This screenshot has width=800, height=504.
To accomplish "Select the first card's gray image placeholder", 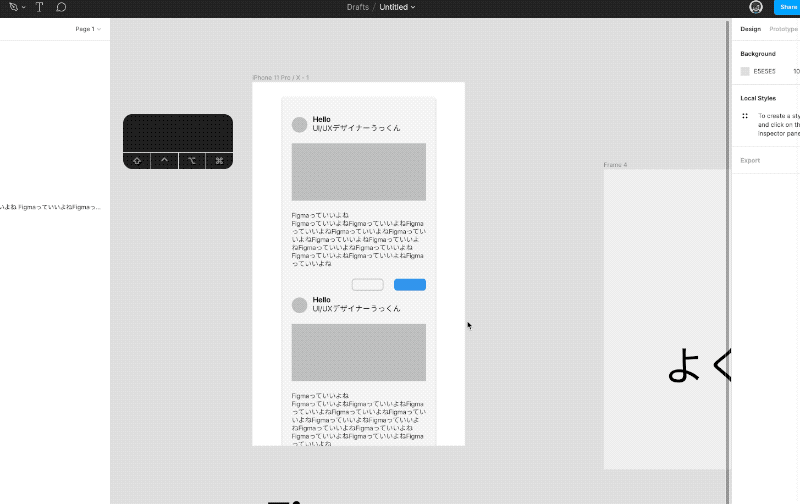I will click(x=359, y=172).
